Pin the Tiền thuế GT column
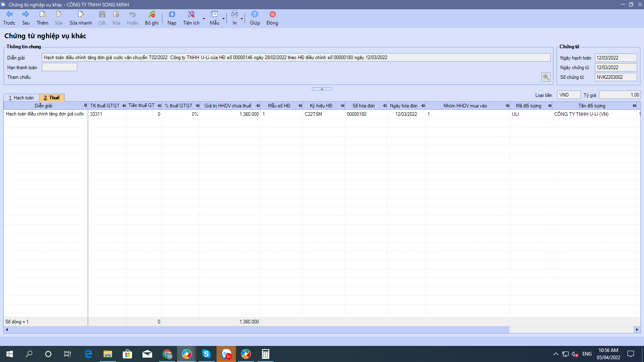Viewport: 644px width, 362px height. click(159, 106)
